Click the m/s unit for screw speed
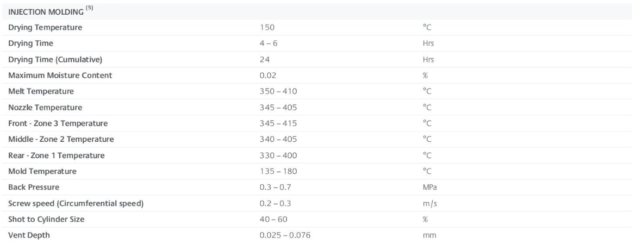Viewport: 644px width, 244px height. click(430, 203)
